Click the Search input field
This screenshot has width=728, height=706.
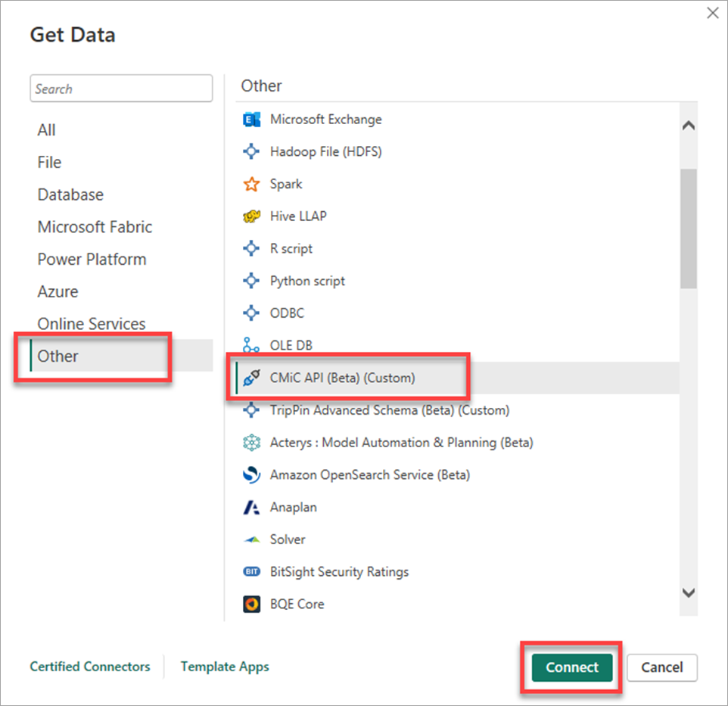[121, 89]
